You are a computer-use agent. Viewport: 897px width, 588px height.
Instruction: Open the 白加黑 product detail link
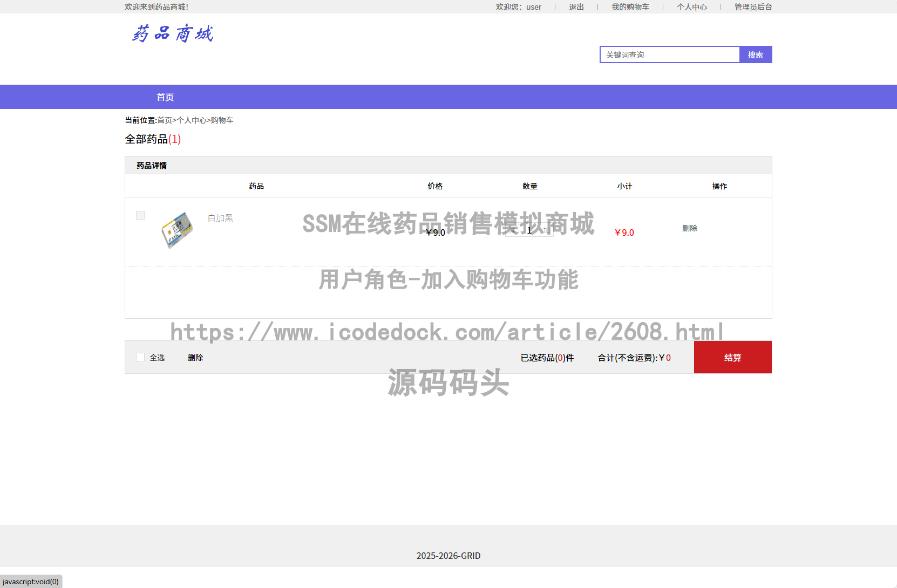tap(220, 218)
